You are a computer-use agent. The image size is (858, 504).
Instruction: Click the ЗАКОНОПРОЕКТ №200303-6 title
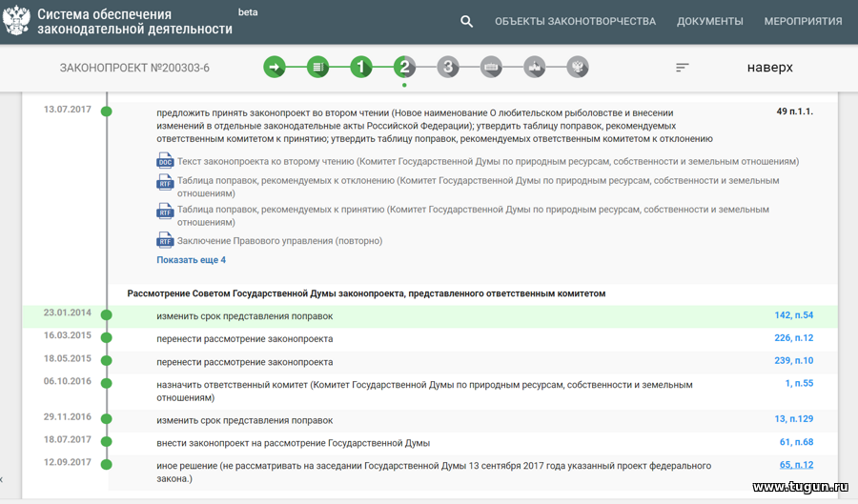point(134,68)
